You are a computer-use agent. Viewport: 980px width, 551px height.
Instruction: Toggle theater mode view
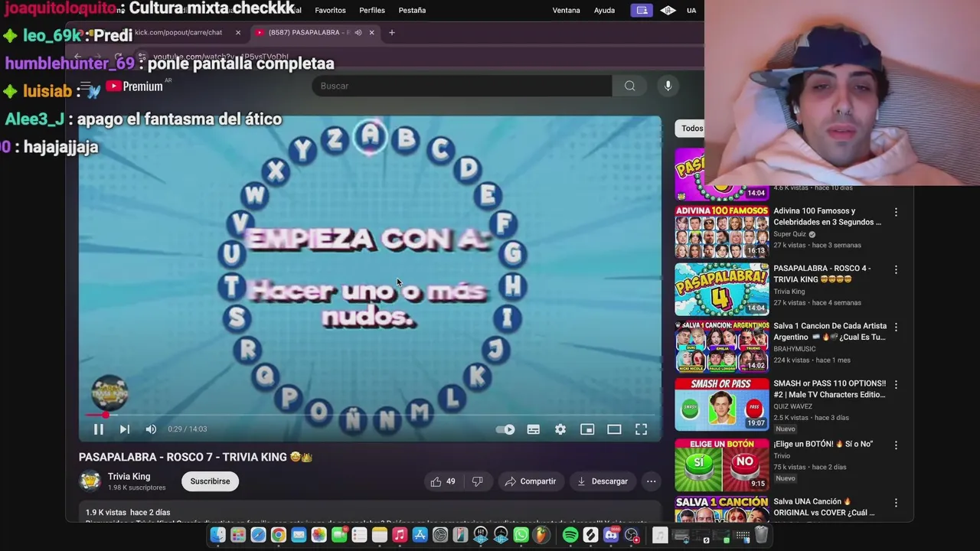coord(614,429)
